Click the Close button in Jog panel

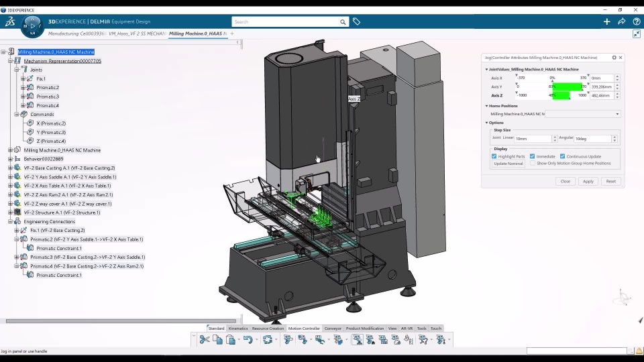click(x=565, y=182)
